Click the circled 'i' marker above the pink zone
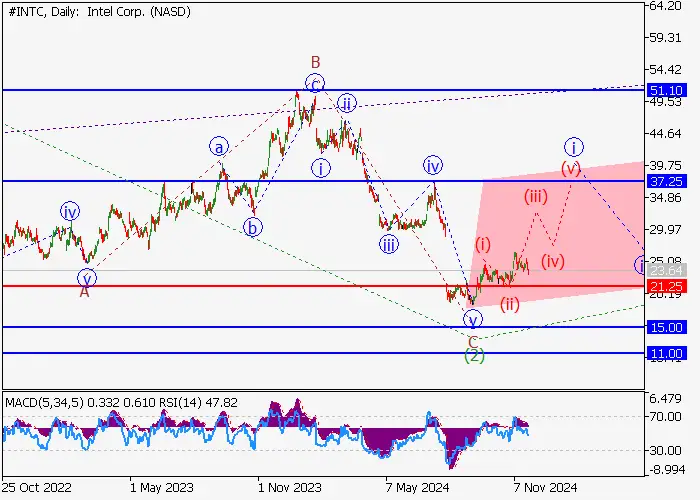 coord(574,147)
